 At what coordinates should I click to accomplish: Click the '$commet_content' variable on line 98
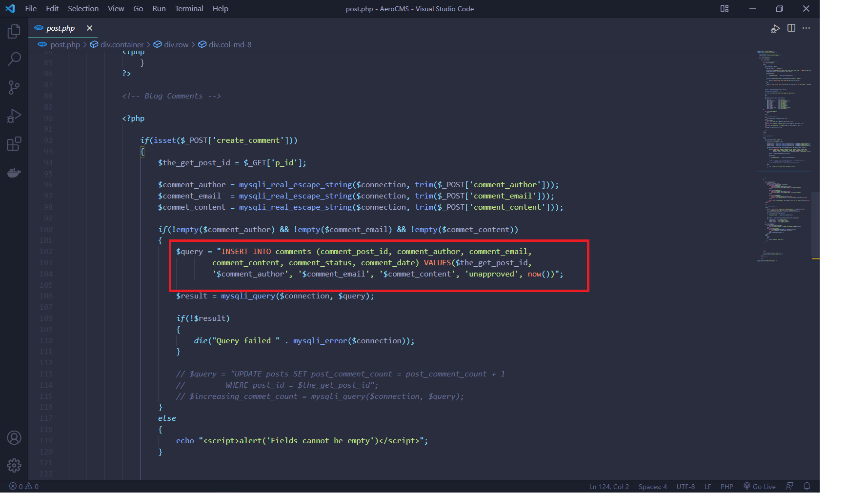[192, 207]
